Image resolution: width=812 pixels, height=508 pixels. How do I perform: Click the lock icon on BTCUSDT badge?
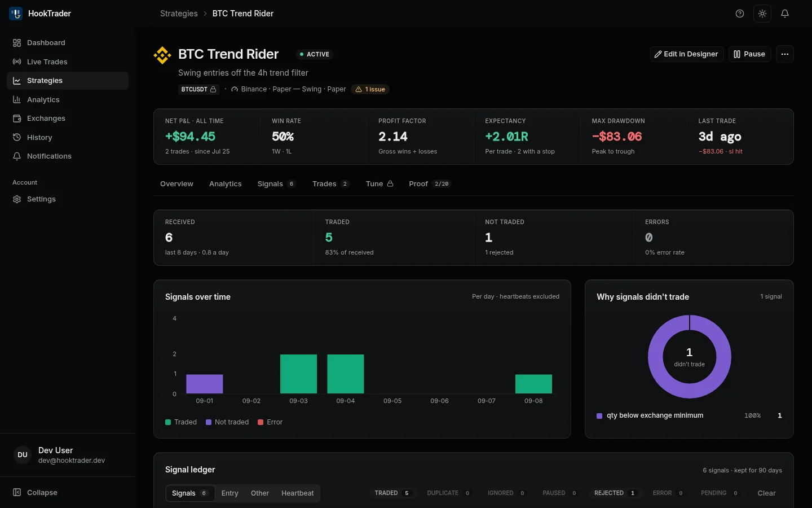pos(213,89)
